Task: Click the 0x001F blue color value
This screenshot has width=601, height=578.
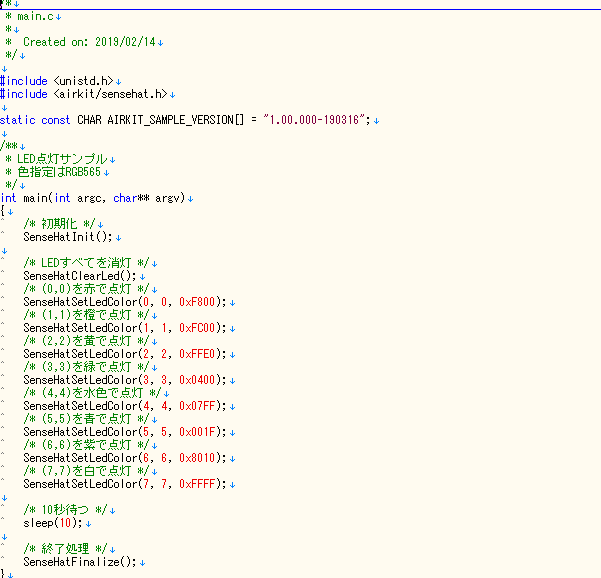Action: coord(201,432)
